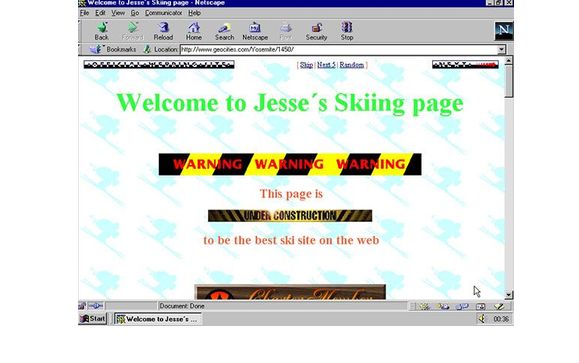Click the right webring Next banner image
The width and height of the screenshot is (579, 363).
tap(465, 65)
